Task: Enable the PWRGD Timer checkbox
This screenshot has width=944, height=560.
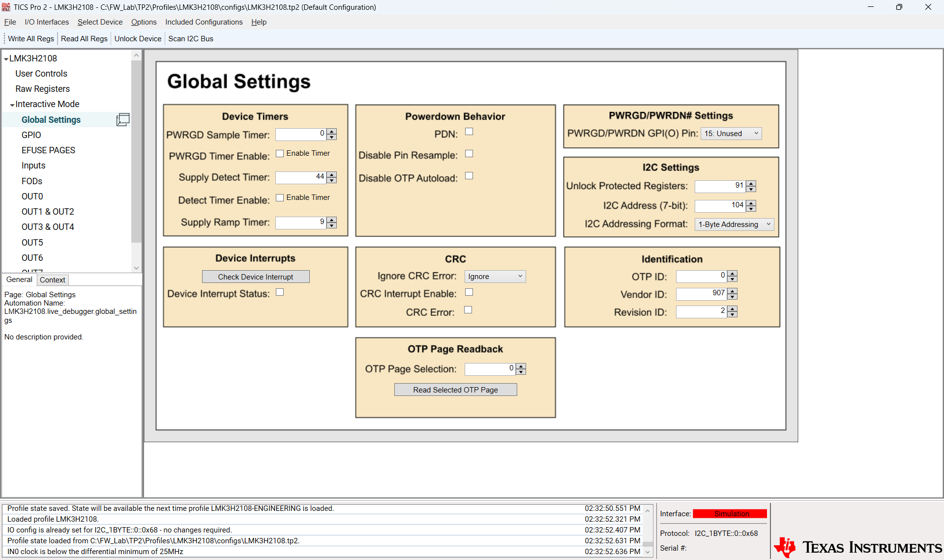Action: point(280,153)
